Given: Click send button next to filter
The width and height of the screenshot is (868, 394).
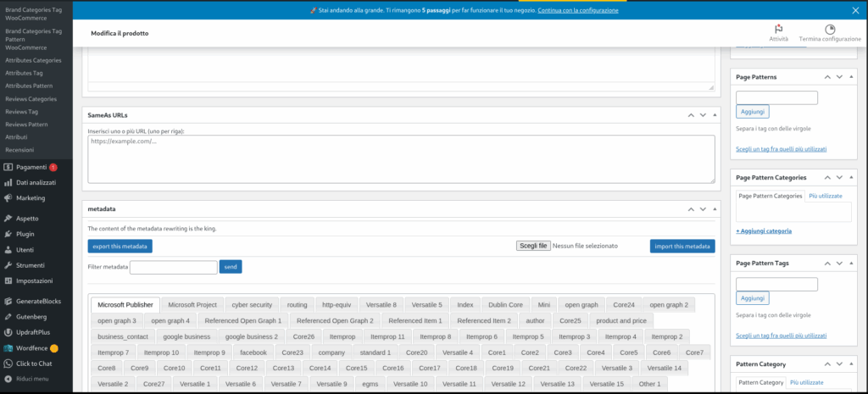Looking at the screenshot, I should (231, 267).
